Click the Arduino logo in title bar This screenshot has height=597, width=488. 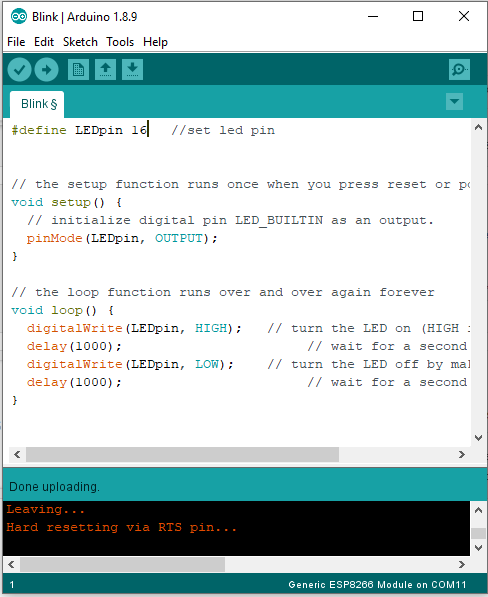click(19, 16)
